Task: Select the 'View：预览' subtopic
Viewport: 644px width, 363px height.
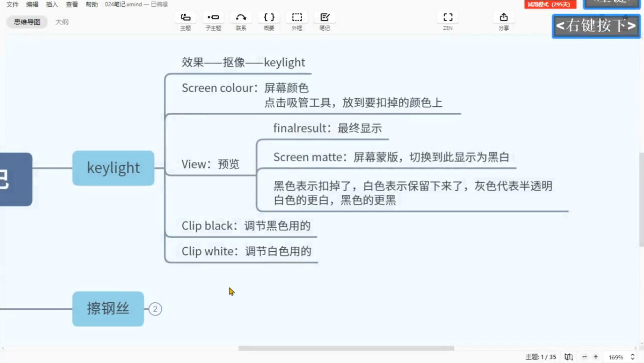Action: click(x=210, y=164)
